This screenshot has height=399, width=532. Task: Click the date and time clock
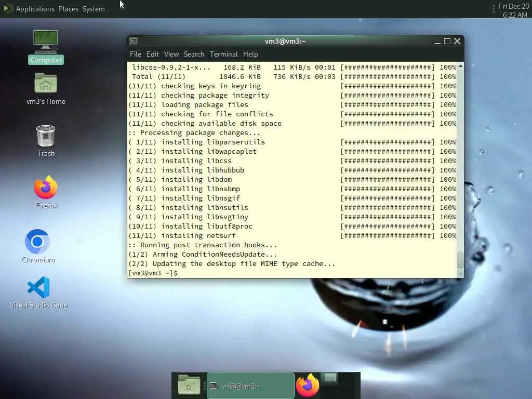[x=514, y=10]
